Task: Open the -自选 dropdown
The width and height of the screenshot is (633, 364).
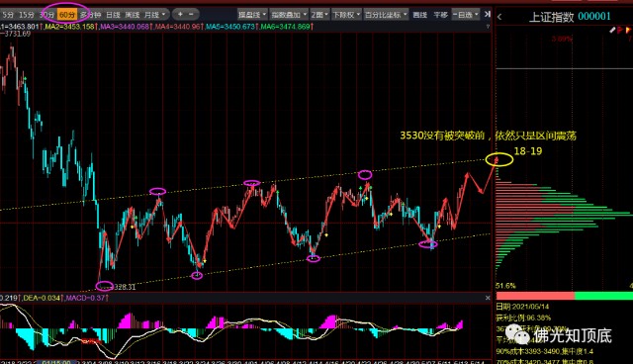Action: [x=466, y=15]
